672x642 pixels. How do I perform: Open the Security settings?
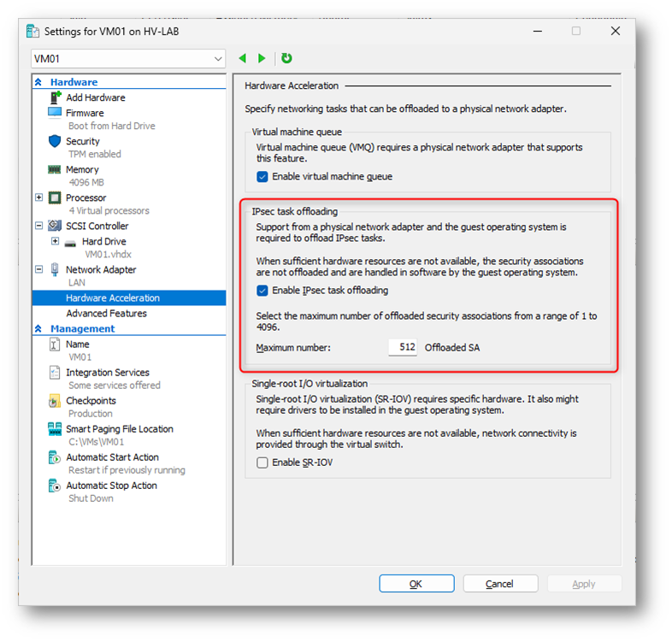(x=83, y=141)
